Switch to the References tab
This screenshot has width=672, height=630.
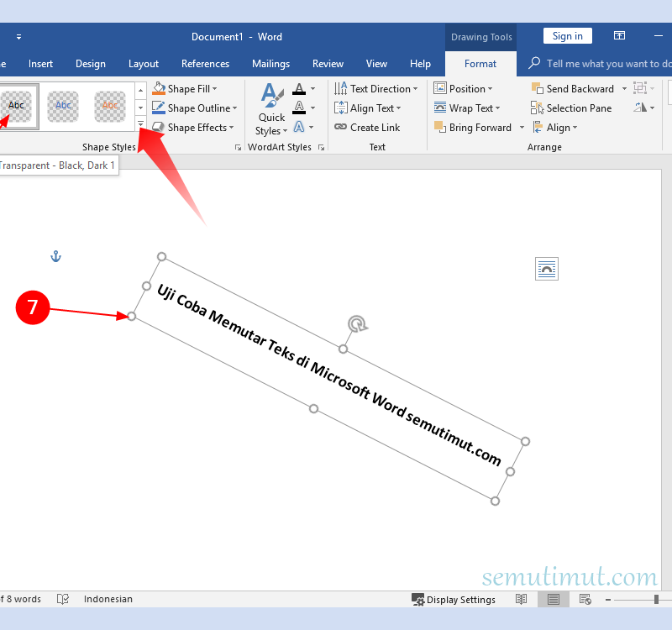tap(205, 64)
